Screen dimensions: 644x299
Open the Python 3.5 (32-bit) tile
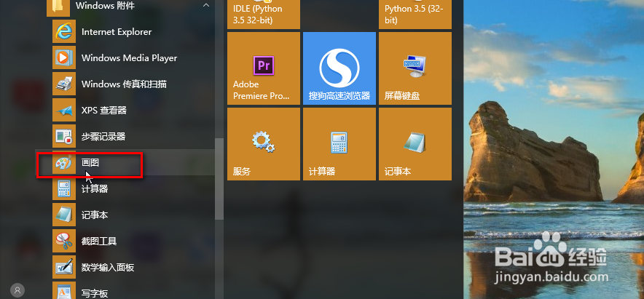point(415,15)
